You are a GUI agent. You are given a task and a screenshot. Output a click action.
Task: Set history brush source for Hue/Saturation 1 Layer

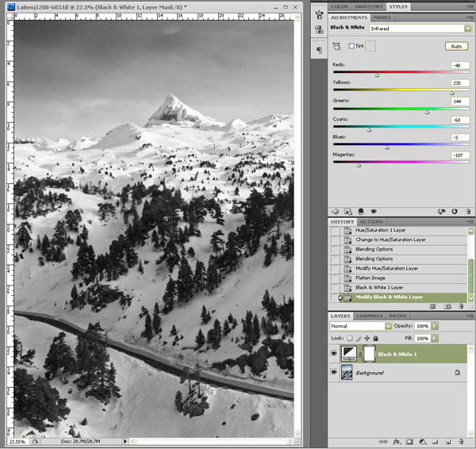point(335,230)
